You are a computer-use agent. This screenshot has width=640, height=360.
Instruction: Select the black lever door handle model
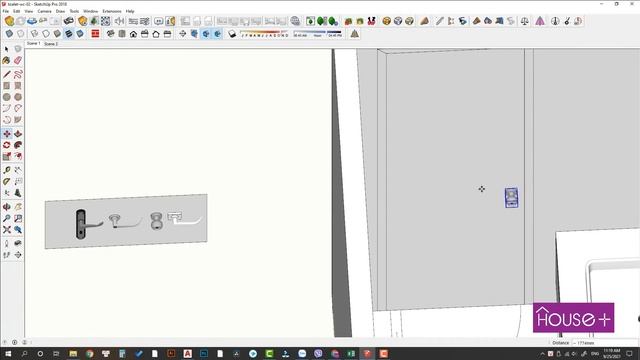(88, 224)
